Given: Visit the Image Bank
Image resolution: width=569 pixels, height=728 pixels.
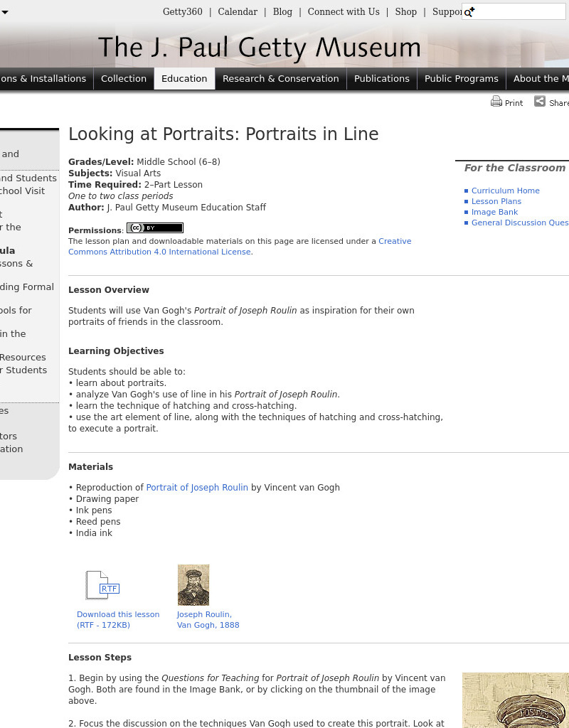Looking at the screenshot, I should 494,212.
